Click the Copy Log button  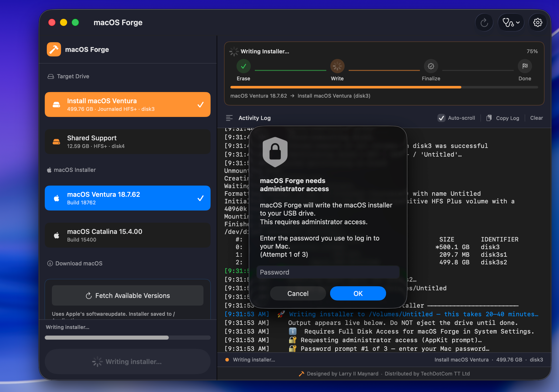pyautogui.click(x=503, y=118)
